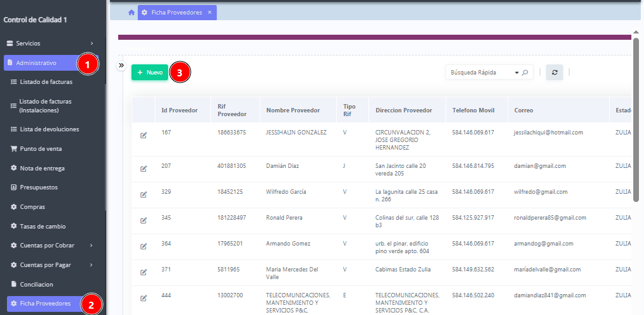
Task: Expand the Servicios sidebar menu
Action: tap(92, 44)
